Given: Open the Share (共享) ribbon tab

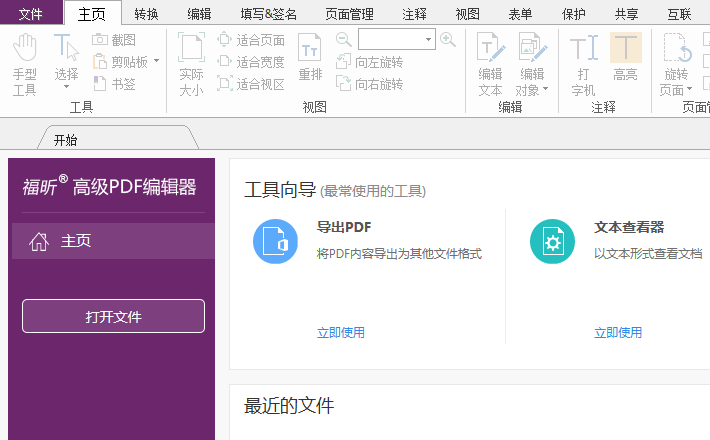Looking at the screenshot, I should (x=626, y=14).
